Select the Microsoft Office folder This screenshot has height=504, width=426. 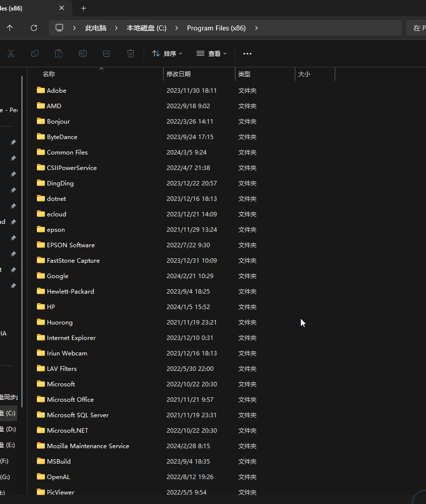click(x=70, y=399)
